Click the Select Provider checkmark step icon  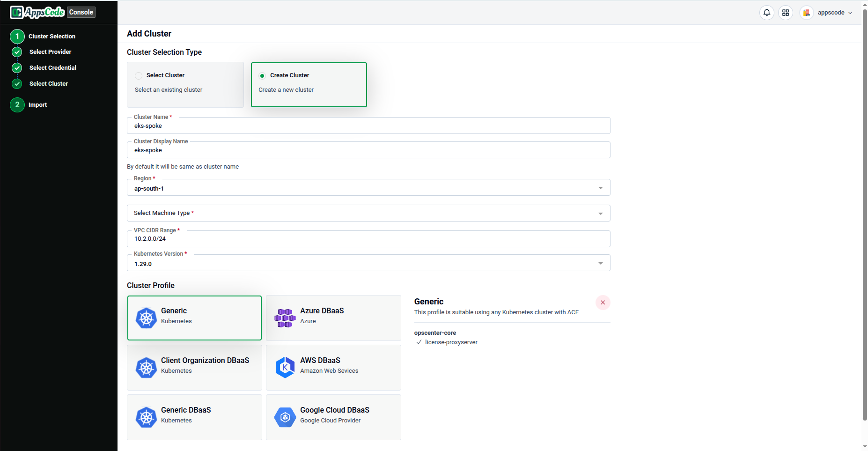point(17,52)
